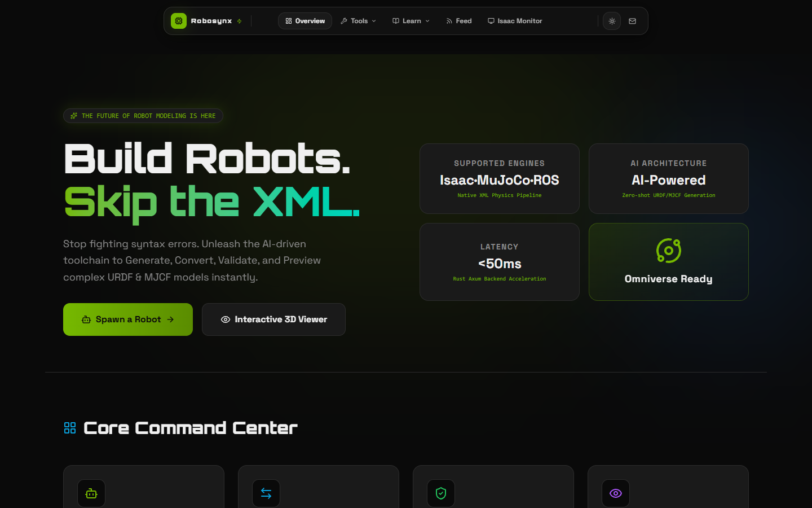The height and width of the screenshot is (508, 812).
Task: Click the Spawn a Robot button
Action: (128, 319)
